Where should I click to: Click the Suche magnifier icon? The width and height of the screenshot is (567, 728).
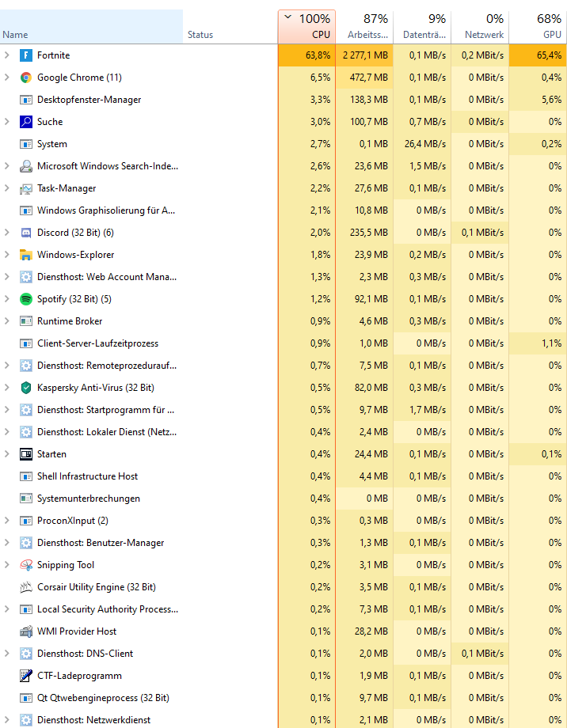point(26,122)
